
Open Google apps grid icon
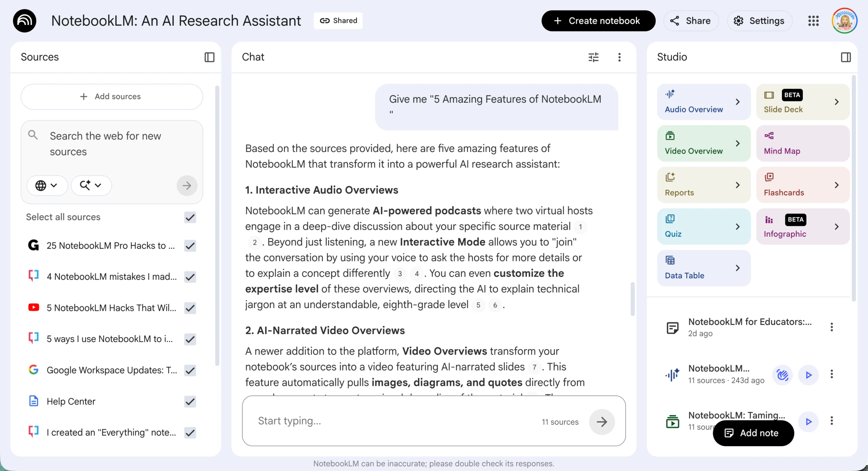pos(813,21)
